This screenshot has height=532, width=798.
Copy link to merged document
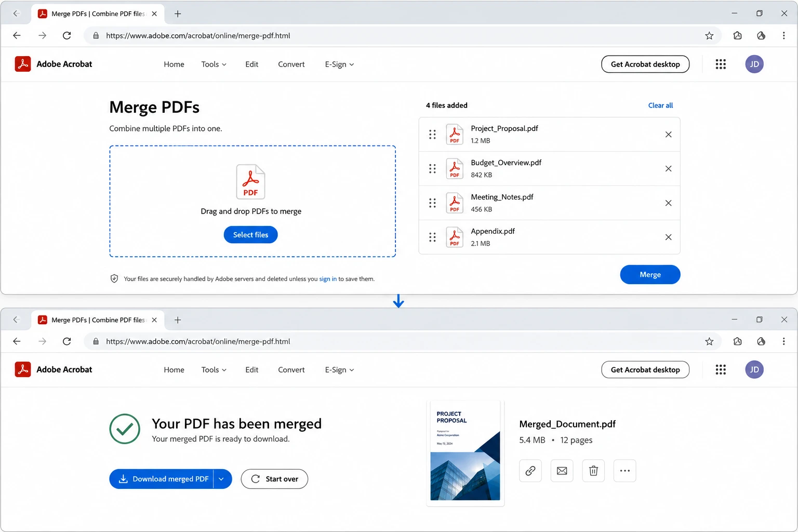tap(530, 471)
